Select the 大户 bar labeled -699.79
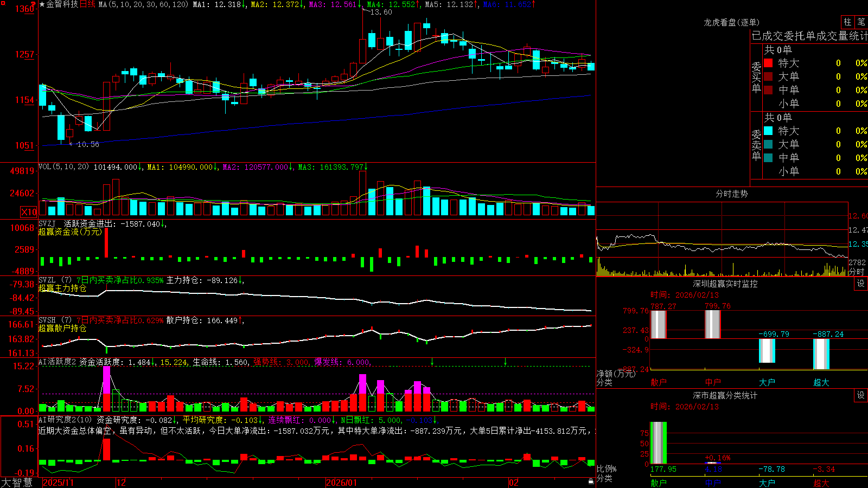 (767, 351)
